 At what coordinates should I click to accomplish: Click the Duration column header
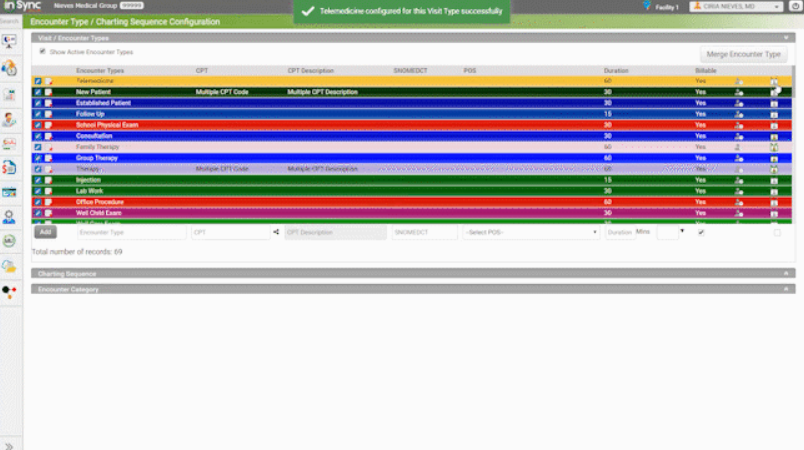[616, 71]
